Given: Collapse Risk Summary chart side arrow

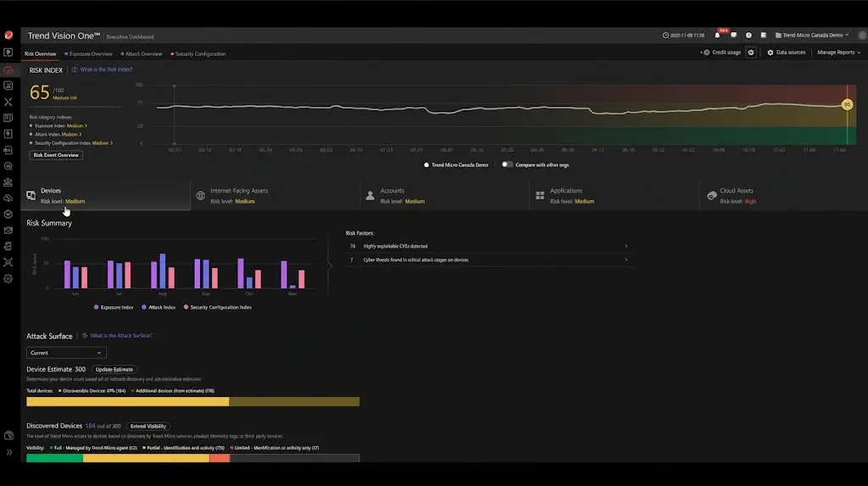Looking at the screenshot, I should [x=330, y=266].
